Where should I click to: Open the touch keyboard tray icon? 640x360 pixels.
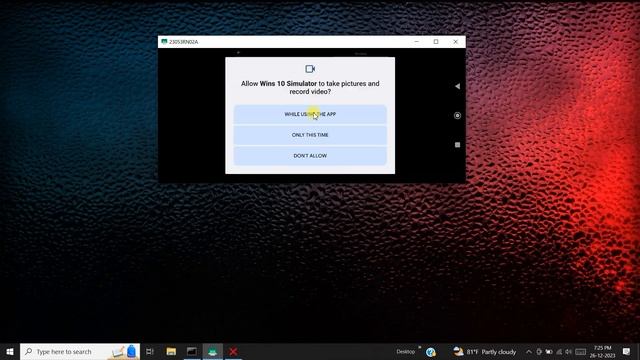click(580, 352)
